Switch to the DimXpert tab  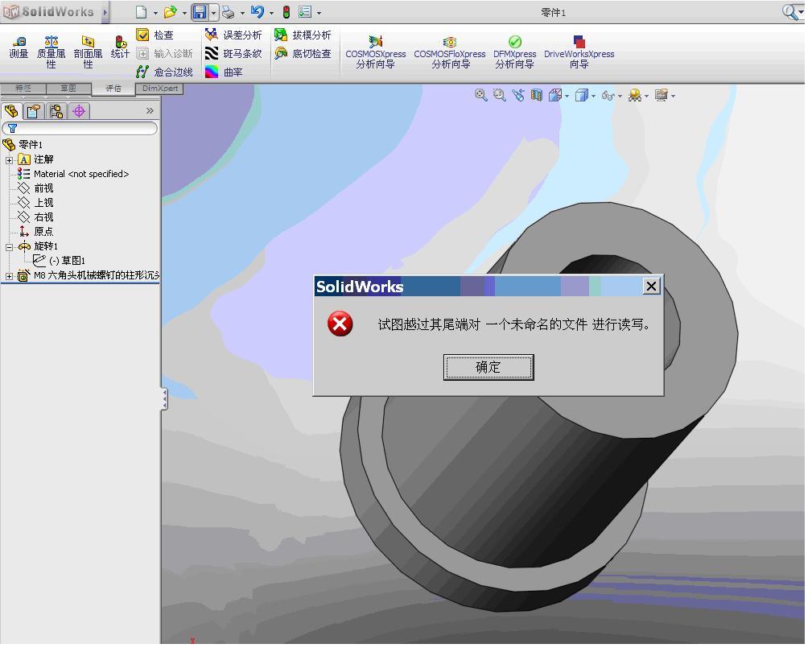point(159,89)
